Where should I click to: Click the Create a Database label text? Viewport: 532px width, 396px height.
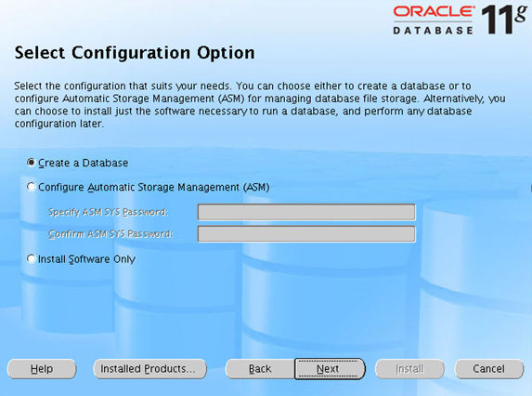tap(84, 163)
